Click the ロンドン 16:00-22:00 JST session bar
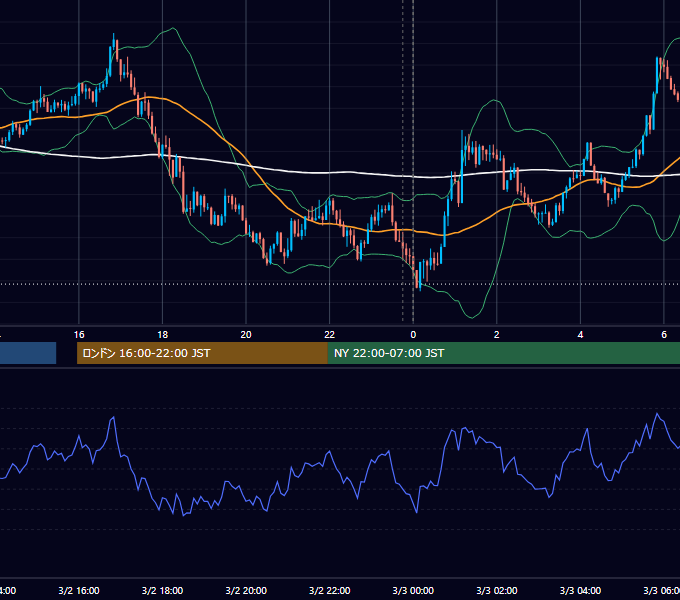 tap(202, 353)
